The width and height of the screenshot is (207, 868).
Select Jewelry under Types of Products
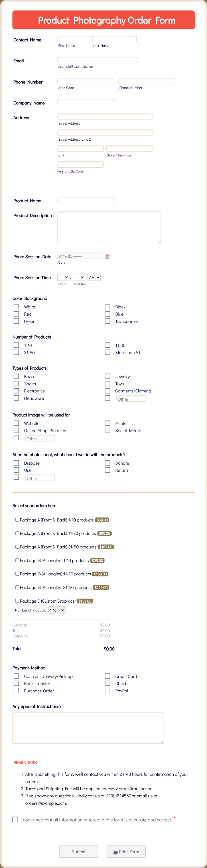[107, 376]
